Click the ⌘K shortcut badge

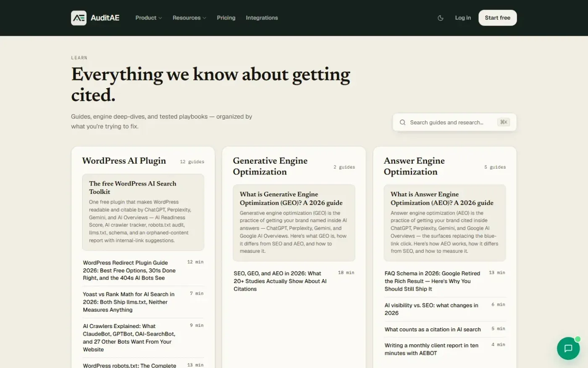point(504,122)
